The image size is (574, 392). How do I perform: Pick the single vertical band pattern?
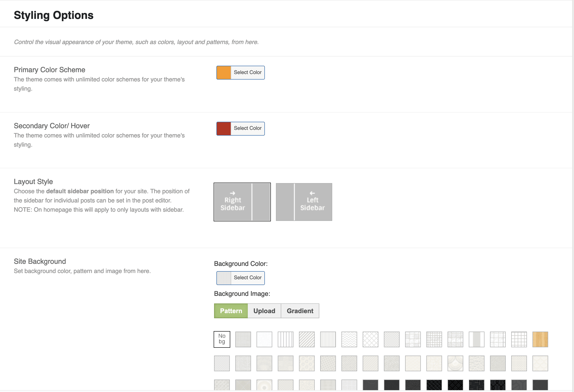pos(476,339)
